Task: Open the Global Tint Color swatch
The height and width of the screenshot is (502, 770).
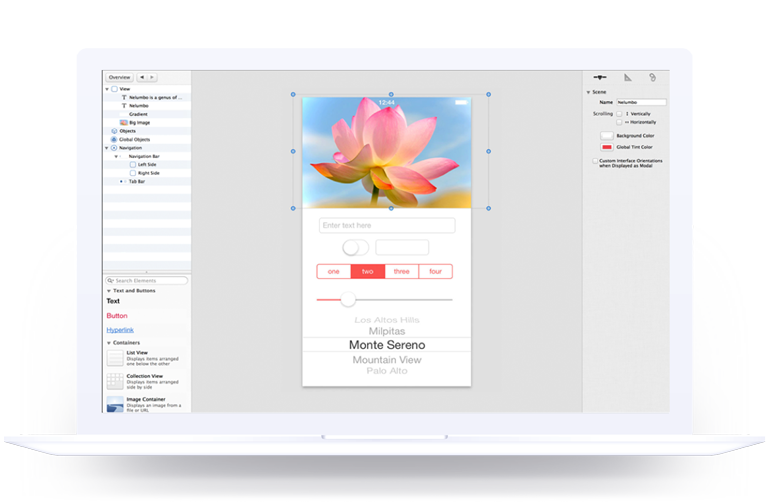Action: tap(608, 147)
